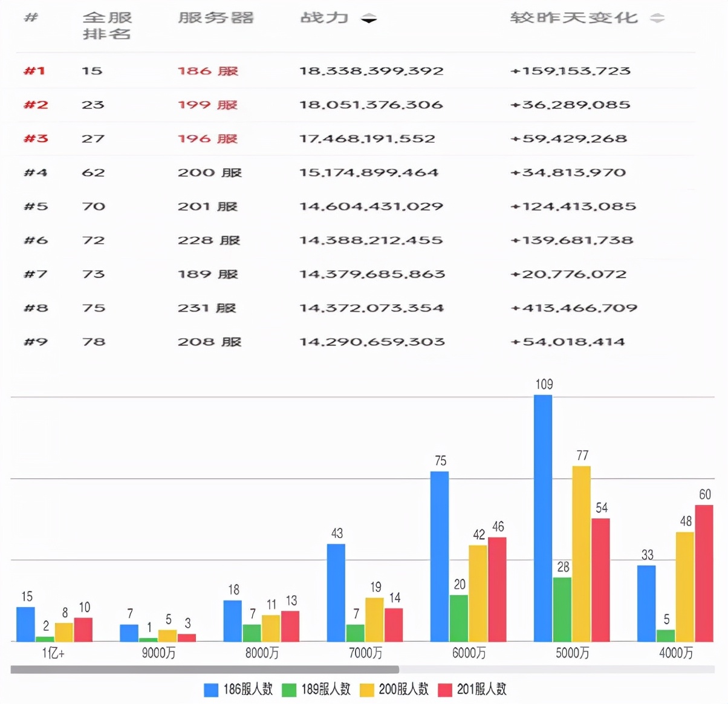Open the red 199 服 server link
728x704 pixels.
[207, 105]
